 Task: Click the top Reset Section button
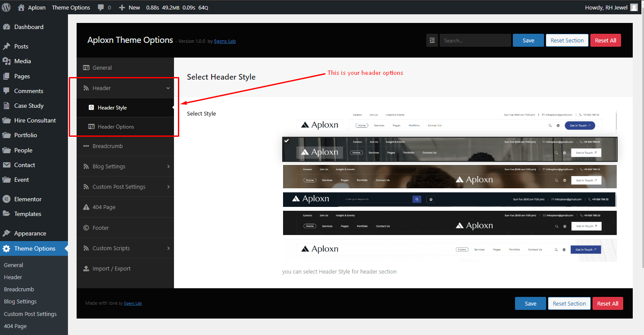567,40
